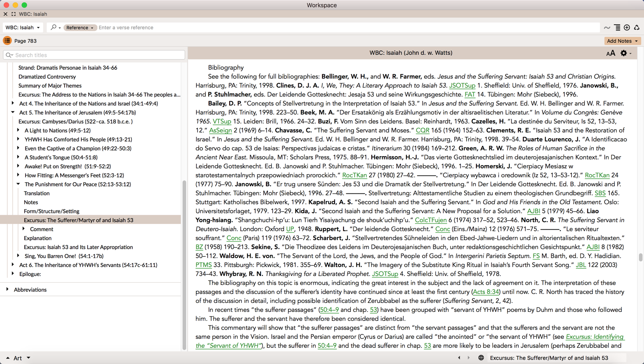This screenshot has height=364, width=644.
Task: Select the Notes entry in the contents tree
Action: (31, 202)
